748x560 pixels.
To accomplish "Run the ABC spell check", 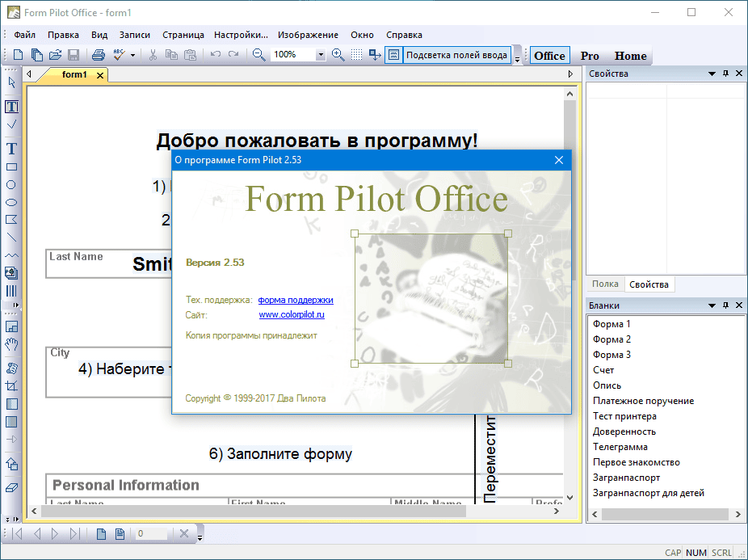I will tap(119, 55).
